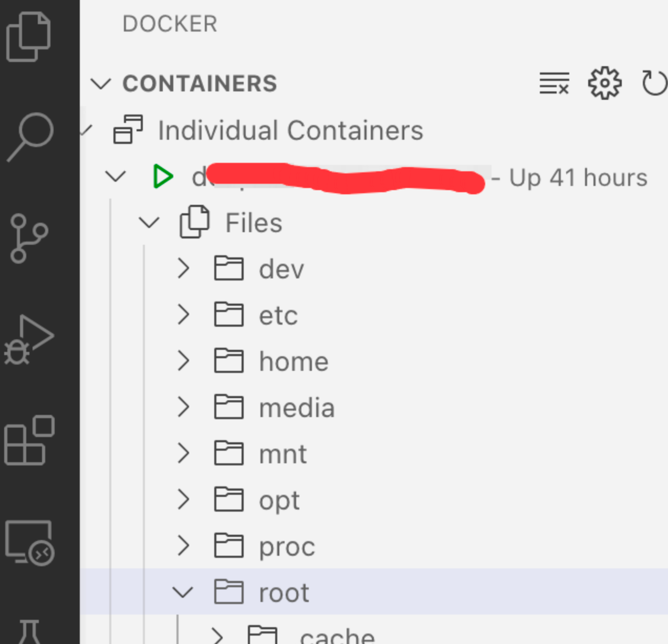The image size is (668, 644).
Task: Expand the cache folder
Action: [217, 636]
